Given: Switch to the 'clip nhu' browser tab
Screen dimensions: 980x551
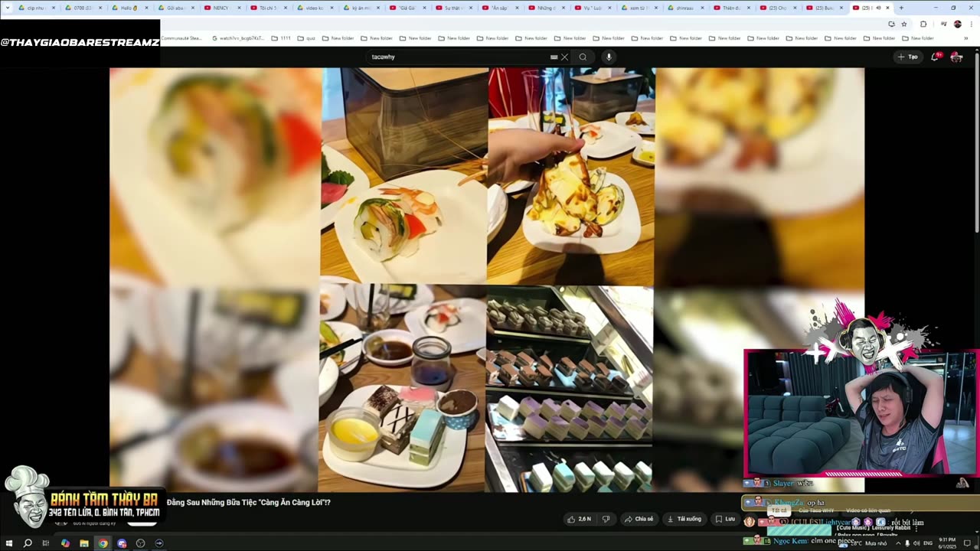Looking at the screenshot, I should [35, 8].
